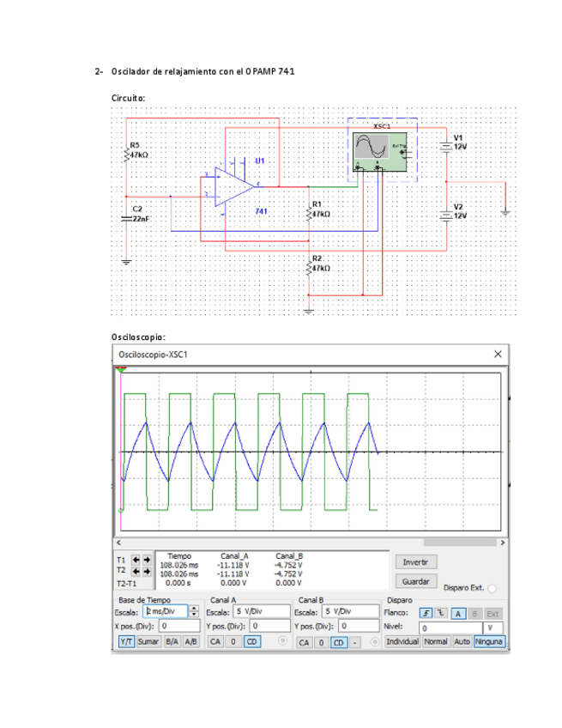Click the time base Escala stepper arrows
Image resolution: width=562 pixels, height=728 pixels.
coord(193,612)
